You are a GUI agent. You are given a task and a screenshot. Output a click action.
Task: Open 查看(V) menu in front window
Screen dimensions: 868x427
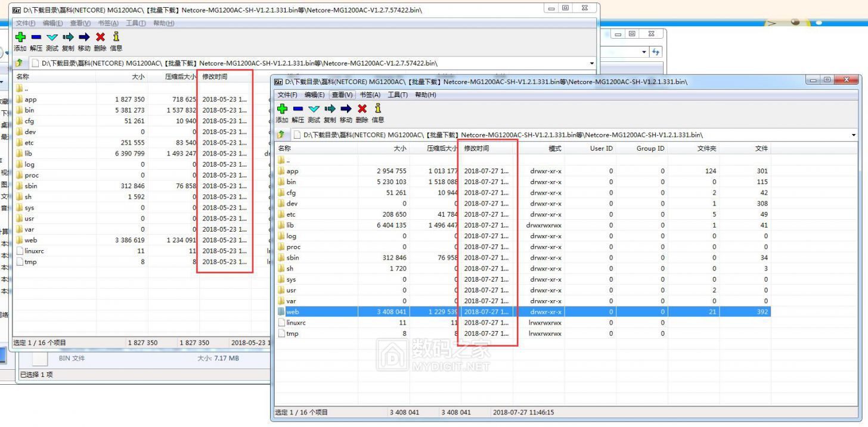[x=342, y=95]
